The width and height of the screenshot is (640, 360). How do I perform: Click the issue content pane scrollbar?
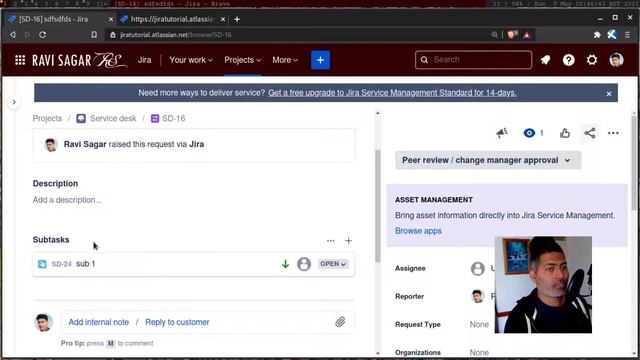tap(378, 206)
